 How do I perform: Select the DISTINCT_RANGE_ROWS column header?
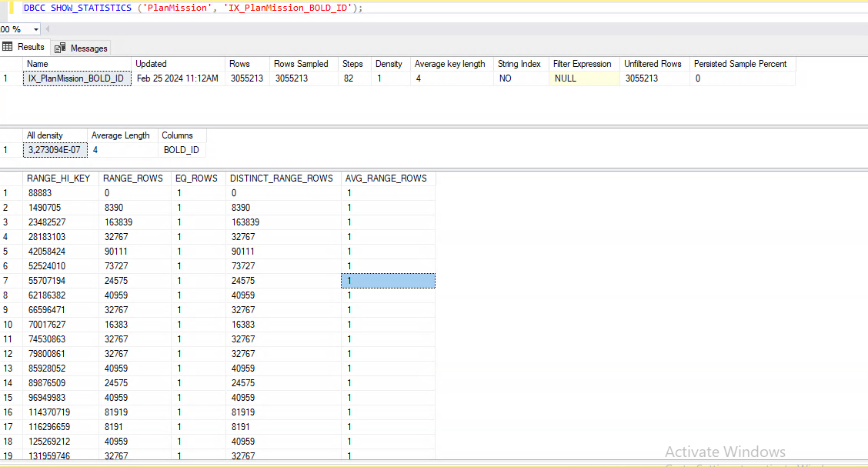click(283, 178)
